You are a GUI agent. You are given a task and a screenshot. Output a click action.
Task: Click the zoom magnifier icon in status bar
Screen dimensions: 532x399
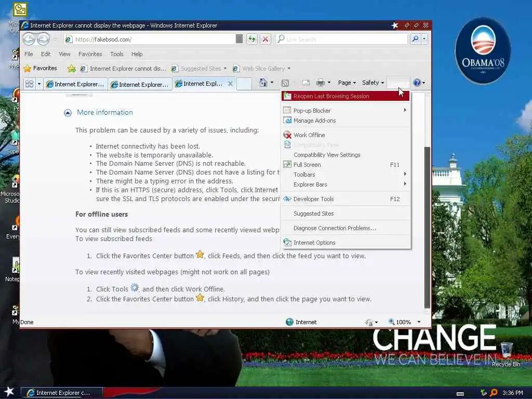tap(391, 322)
